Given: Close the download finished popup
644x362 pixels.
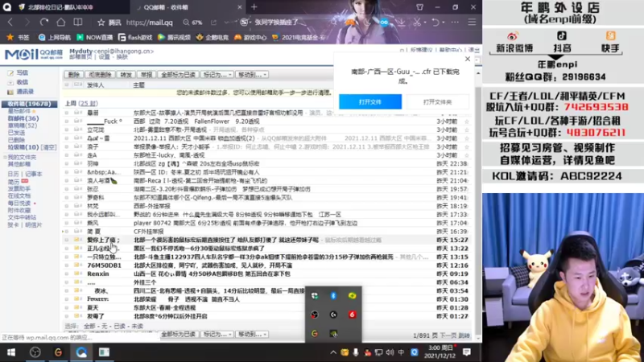Looking at the screenshot, I should click(x=468, y=59).
